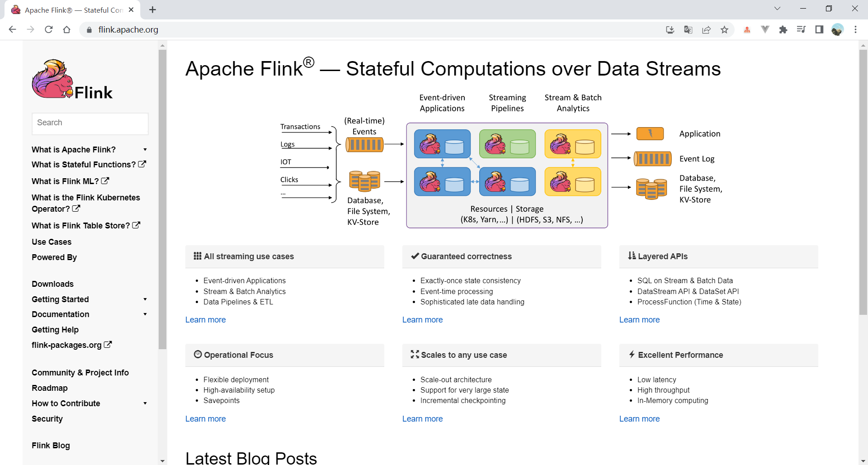
Task: Click inside the sidebar Search field
Action: pyautogui.click(x=90, y=123)
